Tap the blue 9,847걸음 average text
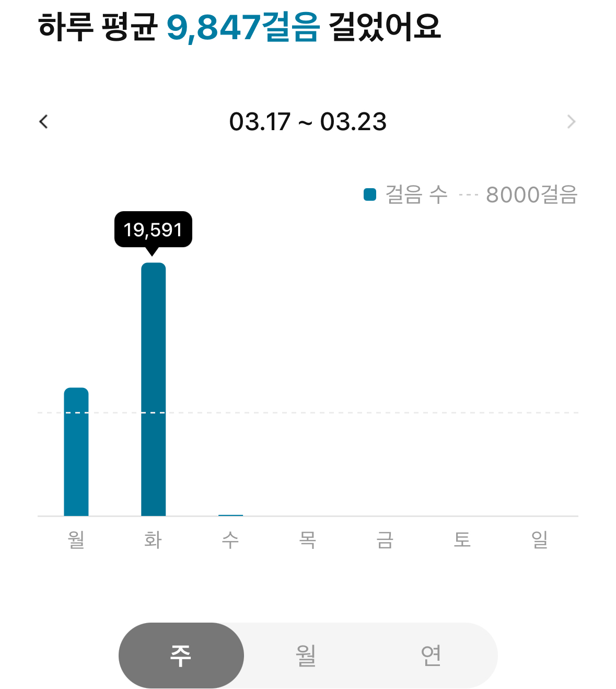Screen dimensions: 616x689 coord(243,27)
